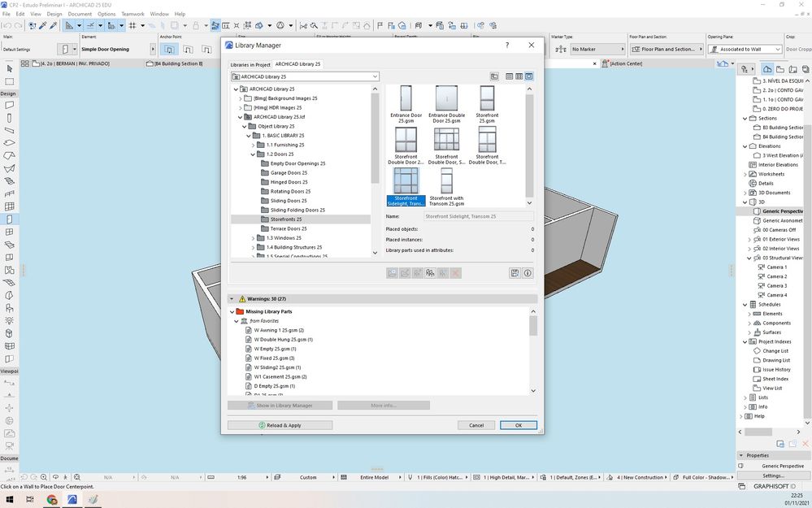The width and height of the screenshot is (812, 508).
Task: Click the thumbnail pane vertical scrollbar
Action: tap(529, 146)
